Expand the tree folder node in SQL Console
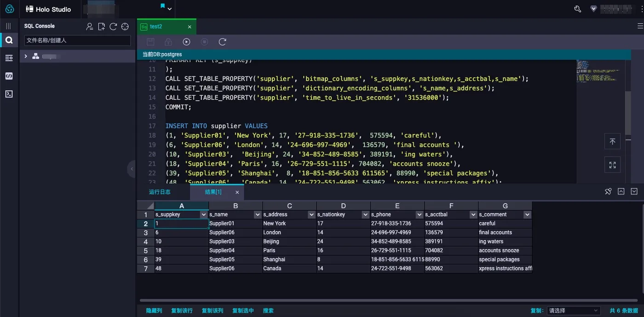The image size is (644, 317). (x=26, y=56)
